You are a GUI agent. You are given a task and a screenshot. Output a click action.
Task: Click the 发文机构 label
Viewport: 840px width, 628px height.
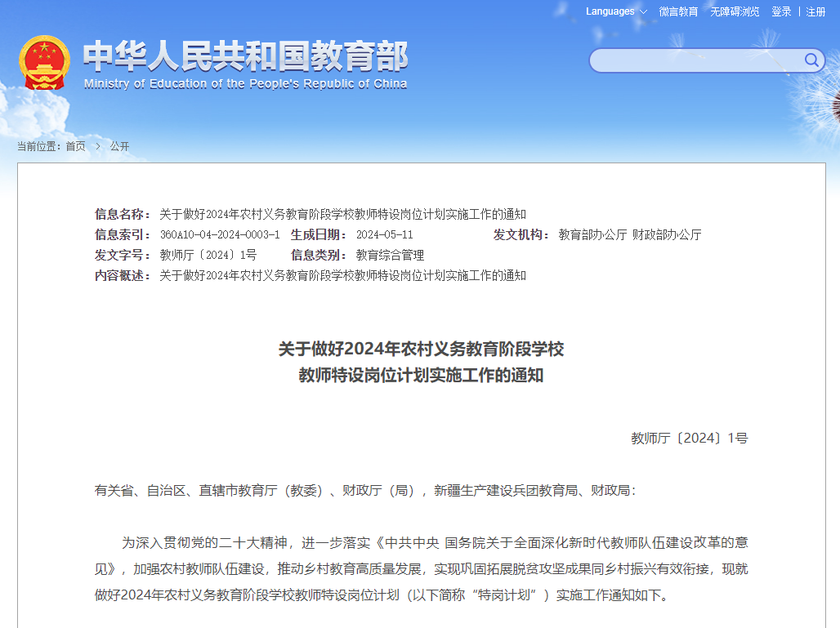coord(521,234)
